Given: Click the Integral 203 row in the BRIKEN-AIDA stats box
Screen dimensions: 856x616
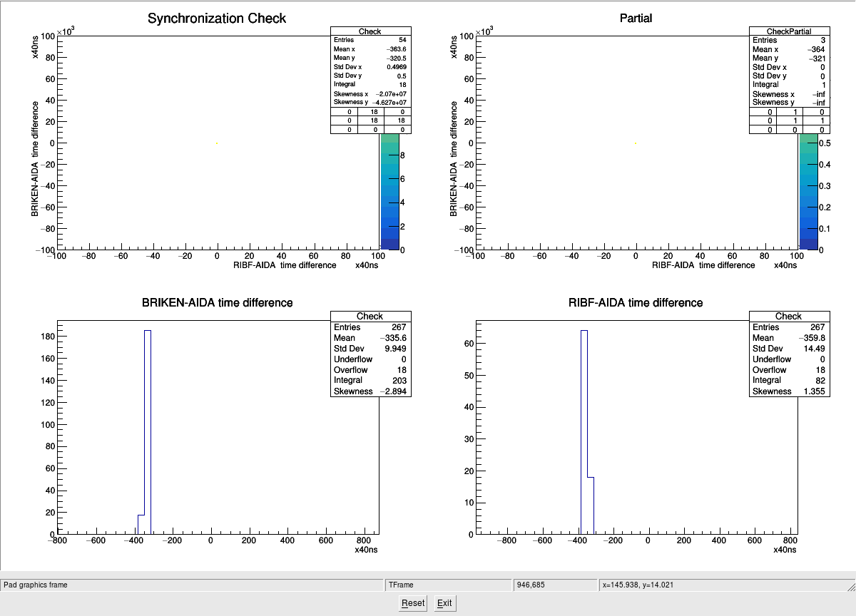Looking at the screenshot, I should pyautogui.click(x=370, y=381).
